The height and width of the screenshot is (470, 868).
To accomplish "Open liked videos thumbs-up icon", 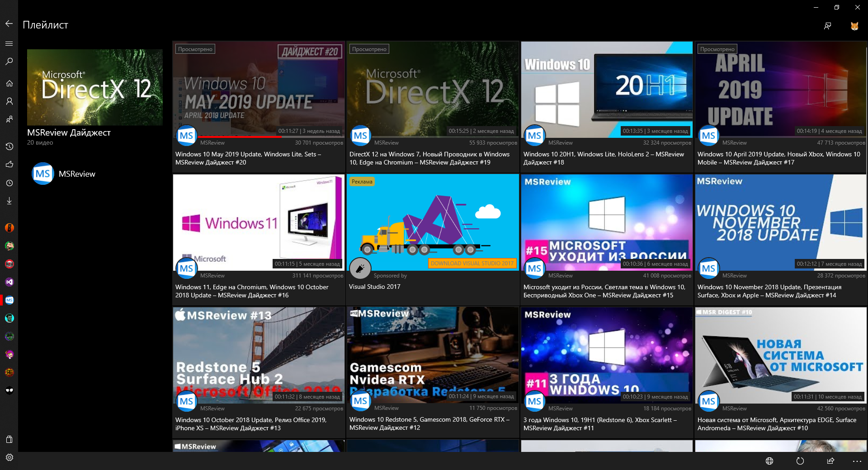I will [x=9, y=164].
